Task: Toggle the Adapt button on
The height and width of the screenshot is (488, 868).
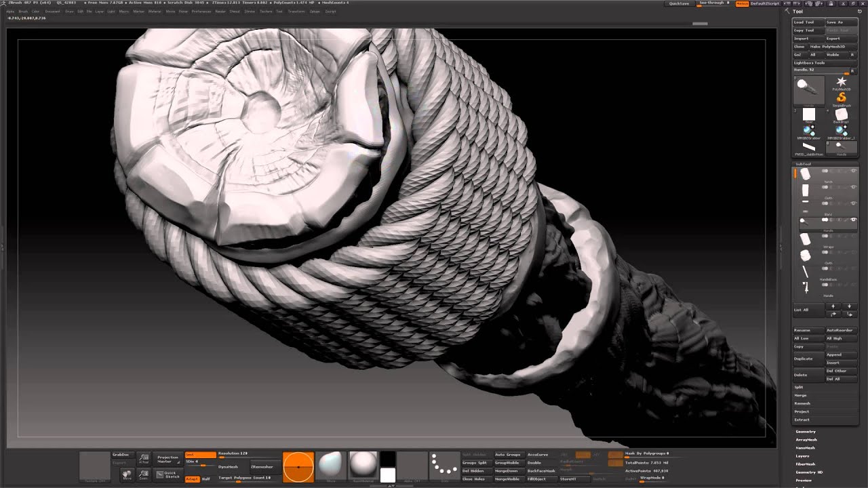Action: point(192,479)
